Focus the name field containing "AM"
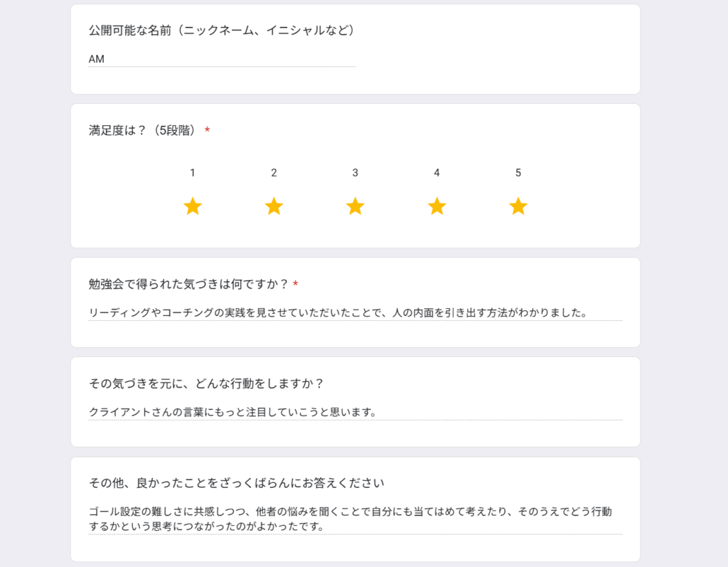Viewport: 728px width, 567px height. [x=221, y=59]
